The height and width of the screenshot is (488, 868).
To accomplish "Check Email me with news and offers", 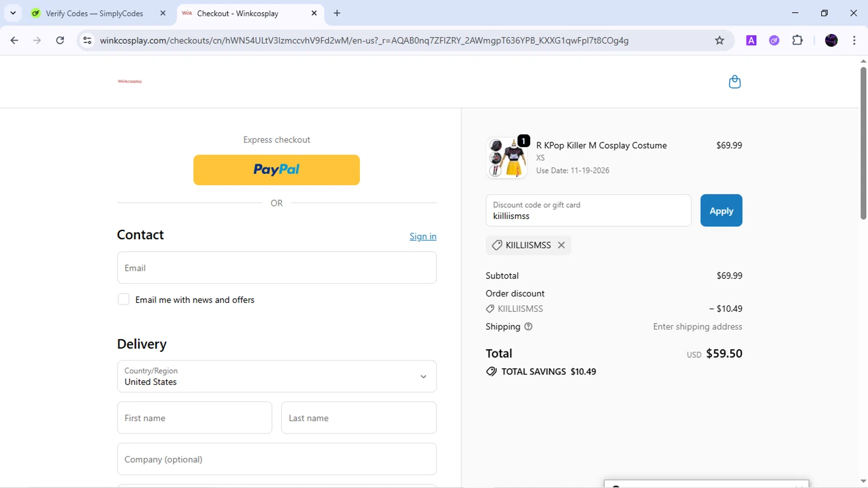I will point(123,299).
